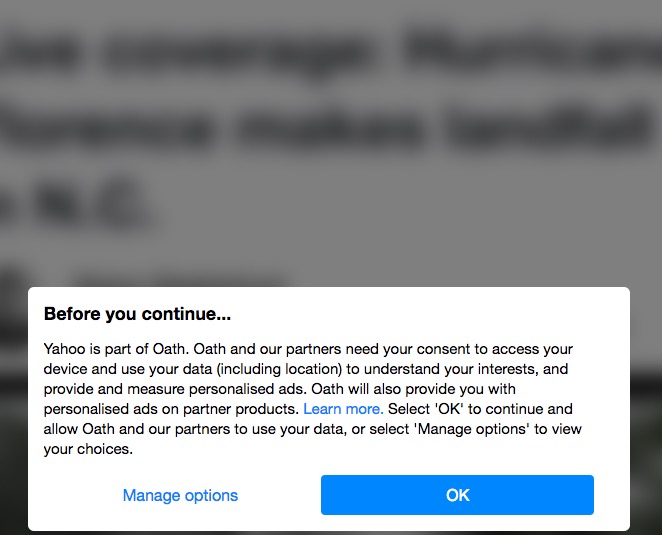The width and height of the screenshot is (662, 535).
Task: Click the blurred second headline line
Action: click(325, 127)
